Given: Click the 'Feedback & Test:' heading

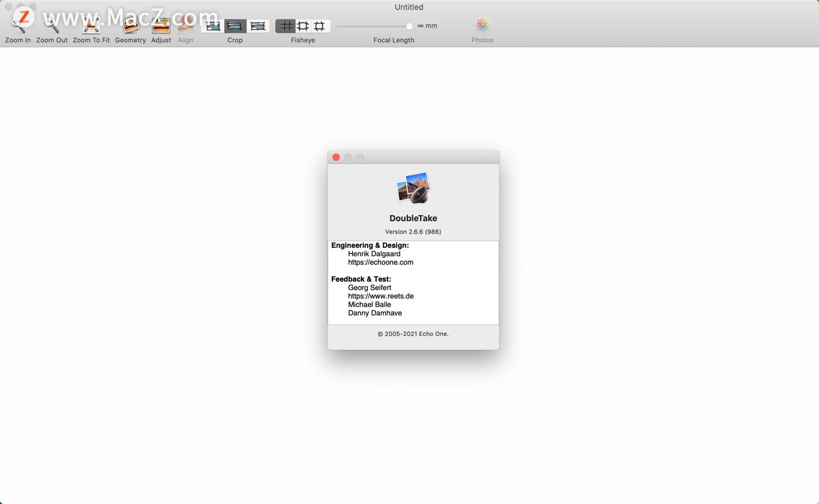Looking at the screenshot, I should (361, 279).
